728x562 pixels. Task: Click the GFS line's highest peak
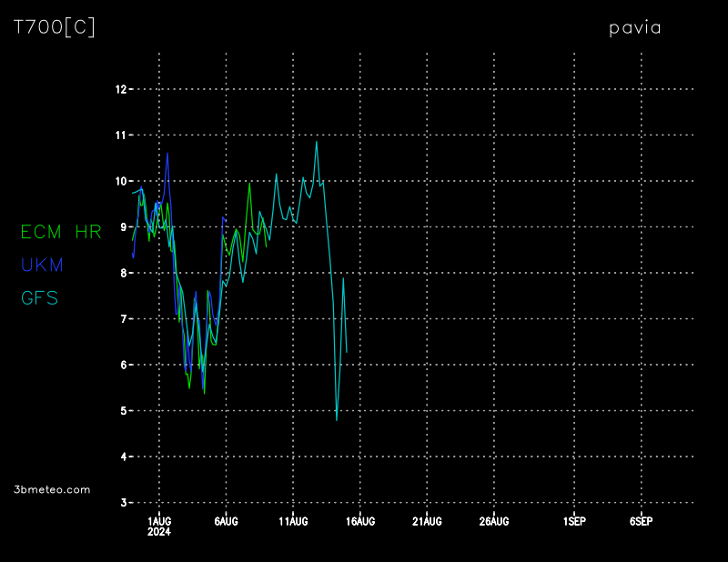coord(317,142)
